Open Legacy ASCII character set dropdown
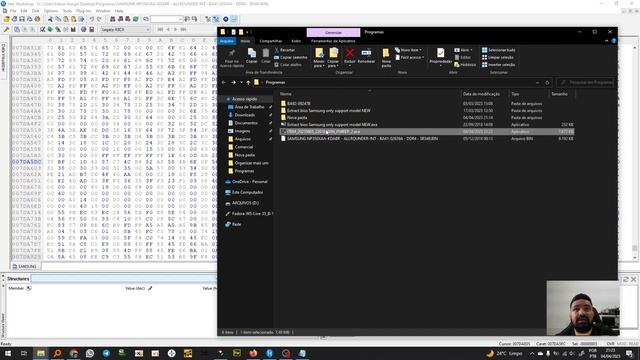Screen dimensions: 640x360 pos(125,29)
